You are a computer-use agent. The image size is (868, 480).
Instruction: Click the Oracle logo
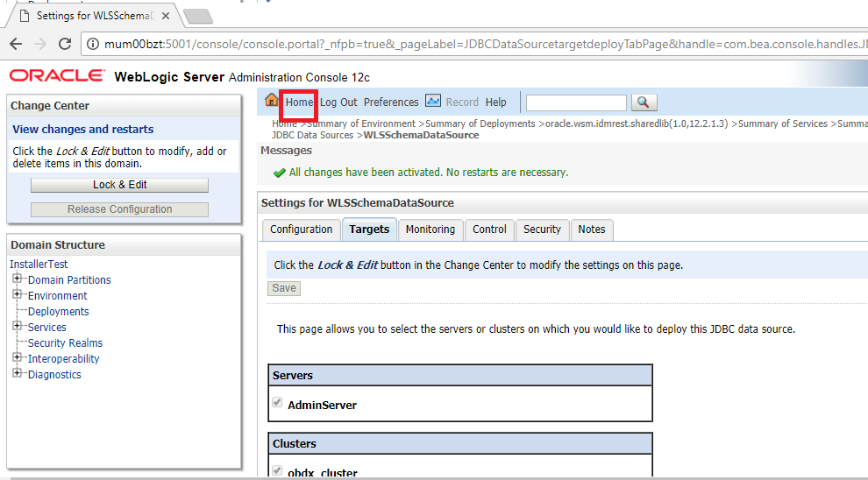click(x=57, y=75)
